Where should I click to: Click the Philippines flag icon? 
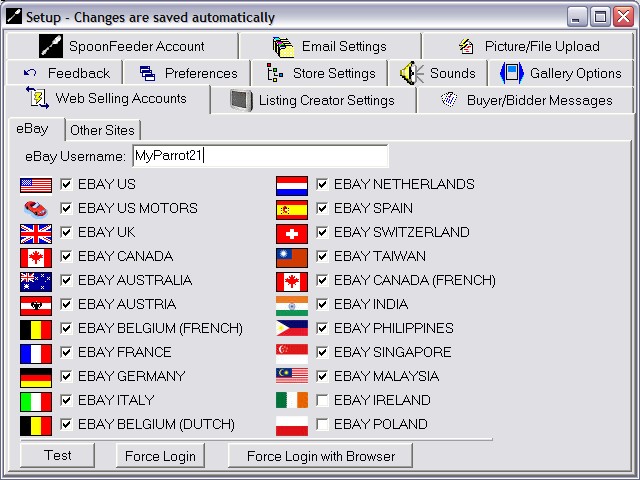[292, 328]
